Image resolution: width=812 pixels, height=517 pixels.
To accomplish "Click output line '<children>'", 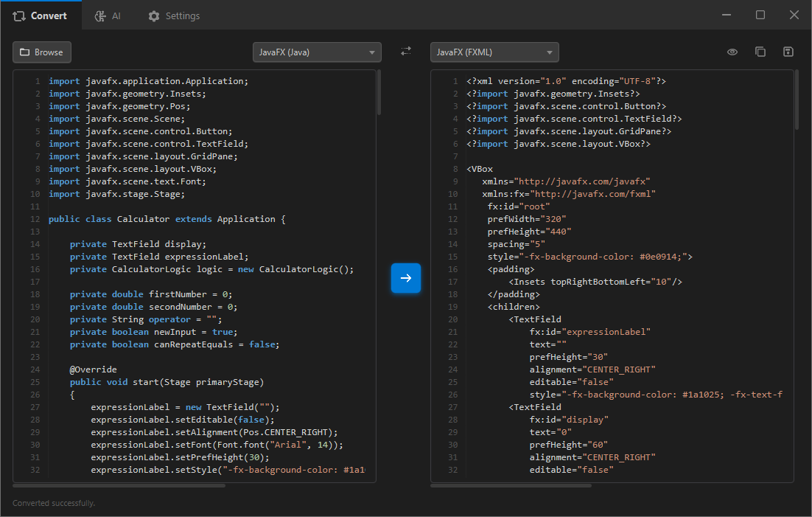I will point(514,307).
